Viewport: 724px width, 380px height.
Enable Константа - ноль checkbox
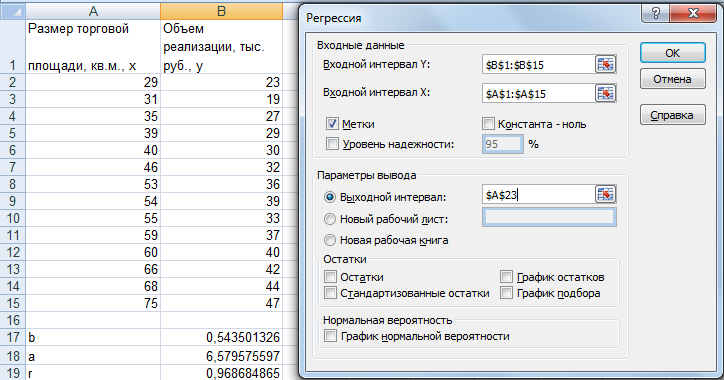click(x=488, y=124)
